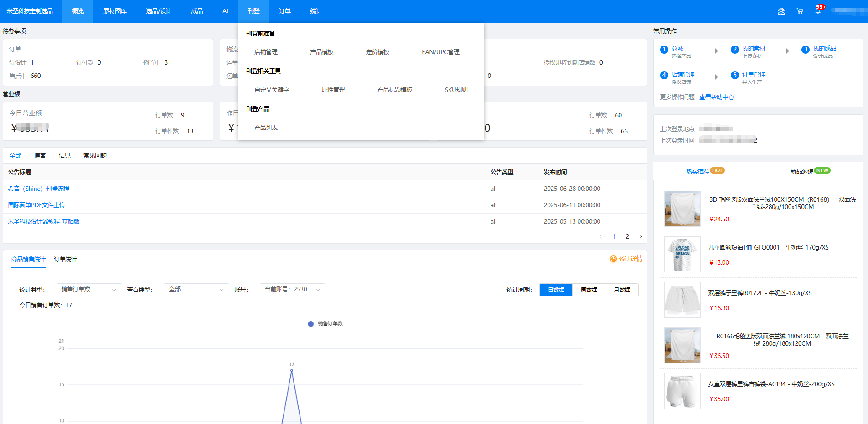Expand the 账号 current account dropdown
The height and width of the screenshot is (424, 868).
click(x=292, y=290)
